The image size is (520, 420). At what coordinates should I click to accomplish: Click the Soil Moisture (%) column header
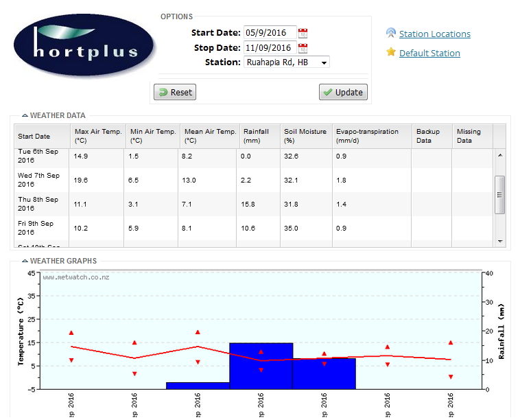pos(306,137)
